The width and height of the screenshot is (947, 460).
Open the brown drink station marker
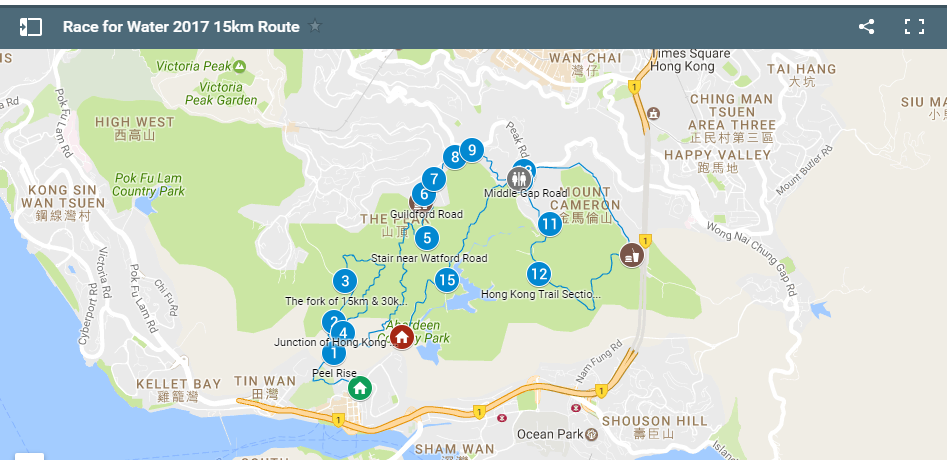[x=632, y=255]
